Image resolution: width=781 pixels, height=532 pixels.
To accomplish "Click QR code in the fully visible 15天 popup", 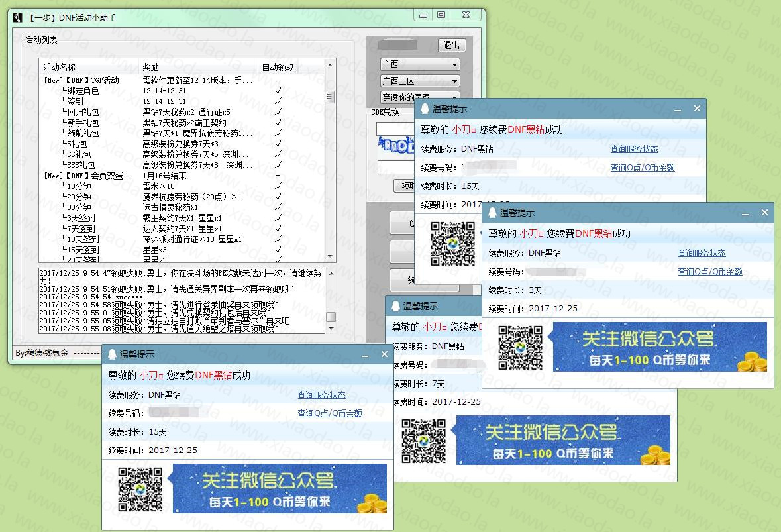I will [x=140, y=489].
